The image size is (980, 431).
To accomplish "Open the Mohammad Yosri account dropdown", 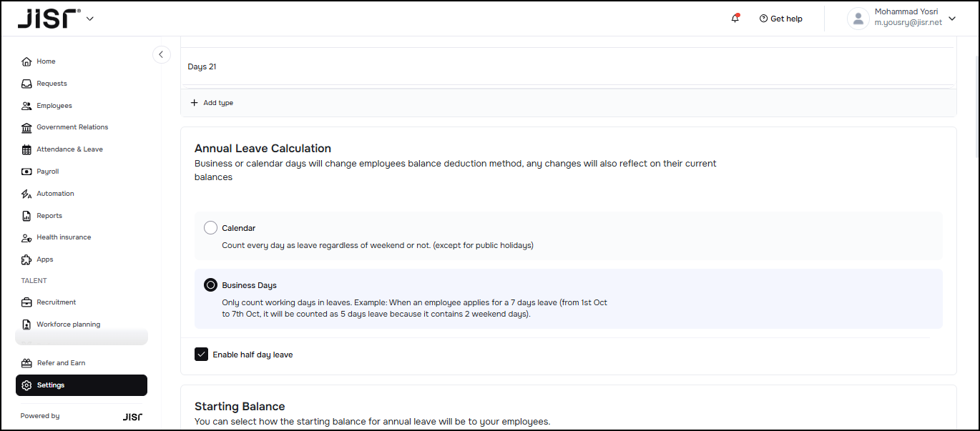I will click(951, 19).
